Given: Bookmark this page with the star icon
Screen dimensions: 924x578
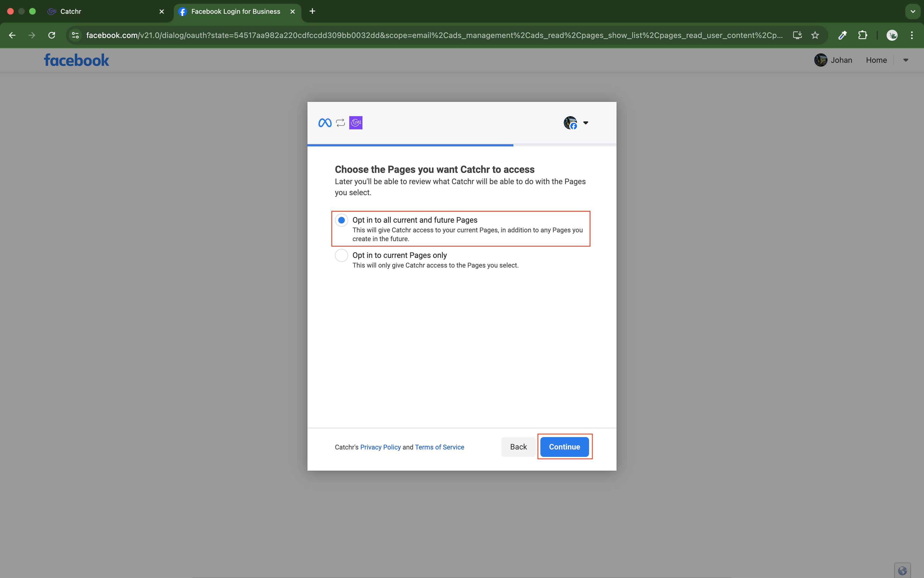Looking at the screenshot, I should 815,35.
